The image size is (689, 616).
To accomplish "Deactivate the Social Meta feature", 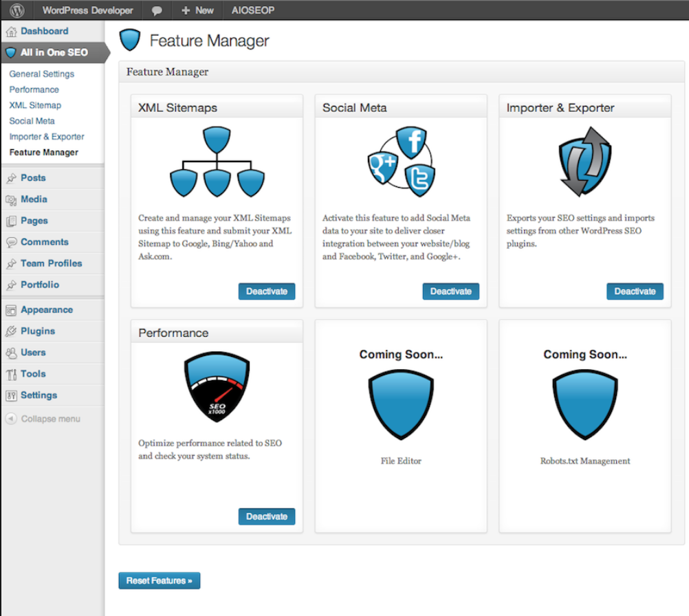I will 451,291.
